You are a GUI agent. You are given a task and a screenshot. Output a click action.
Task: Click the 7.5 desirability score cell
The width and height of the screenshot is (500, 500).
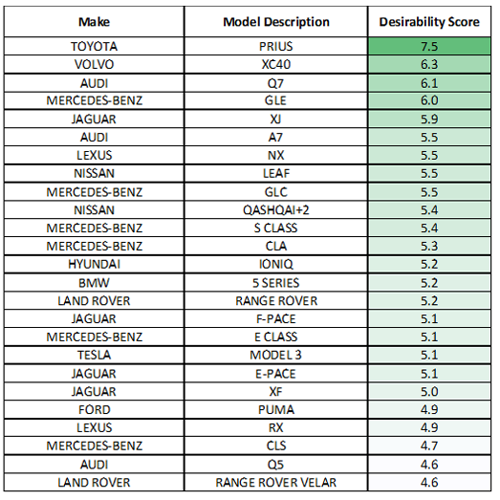click(x=429, y=46)
